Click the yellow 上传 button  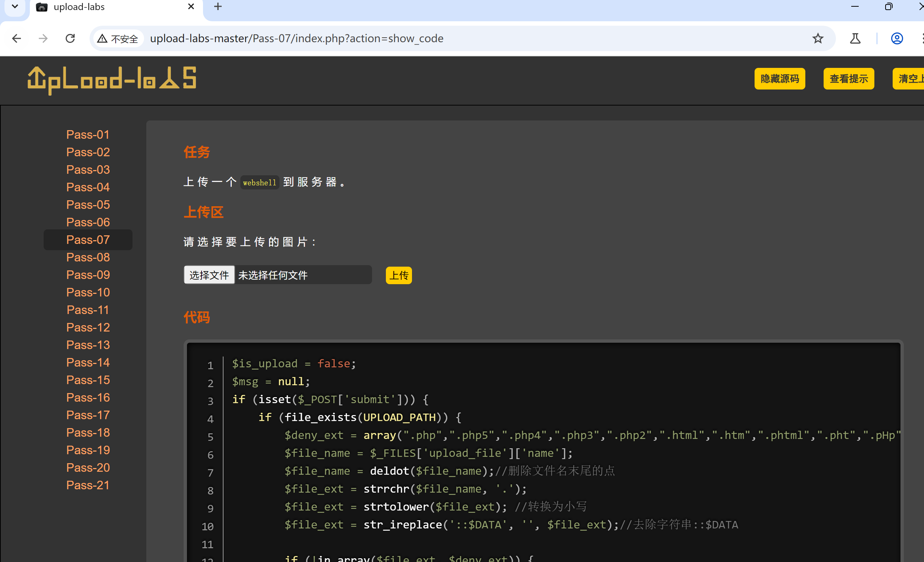[399, 275]
